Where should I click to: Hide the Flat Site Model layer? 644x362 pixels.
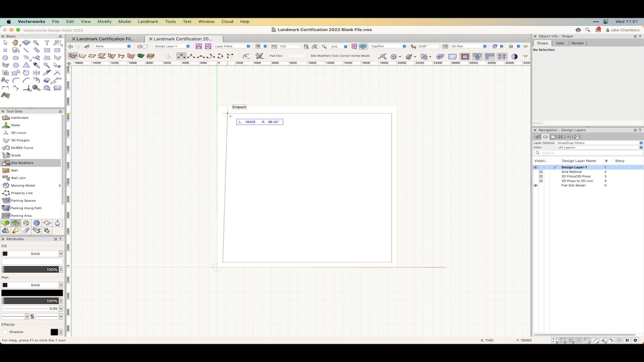(536, 185)
